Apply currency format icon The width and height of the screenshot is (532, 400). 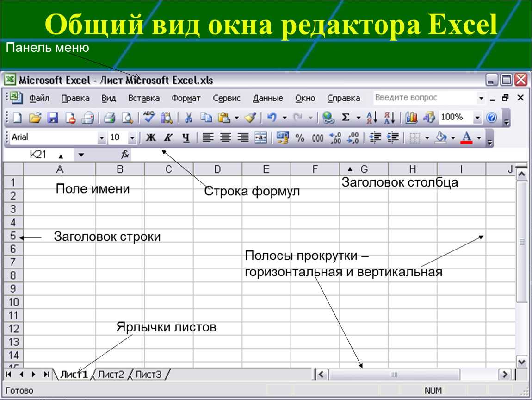[x=282, y=138]
